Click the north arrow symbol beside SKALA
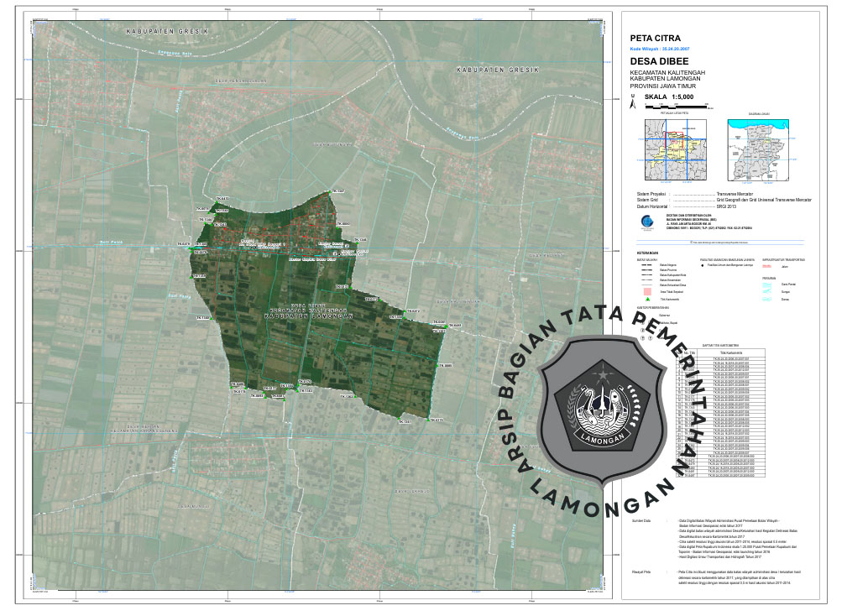The width and height of the screenshot is (847, 616). 633,102
